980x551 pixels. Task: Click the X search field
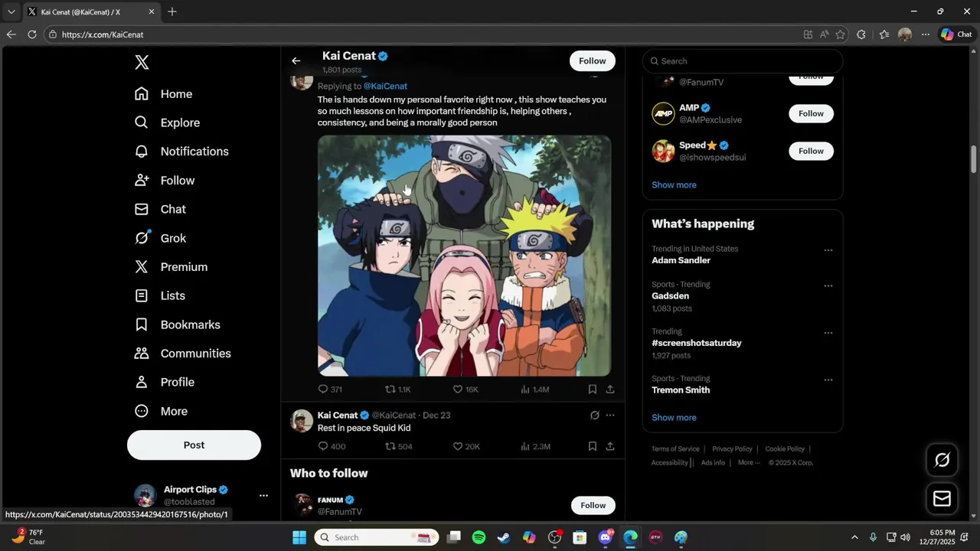743,61
